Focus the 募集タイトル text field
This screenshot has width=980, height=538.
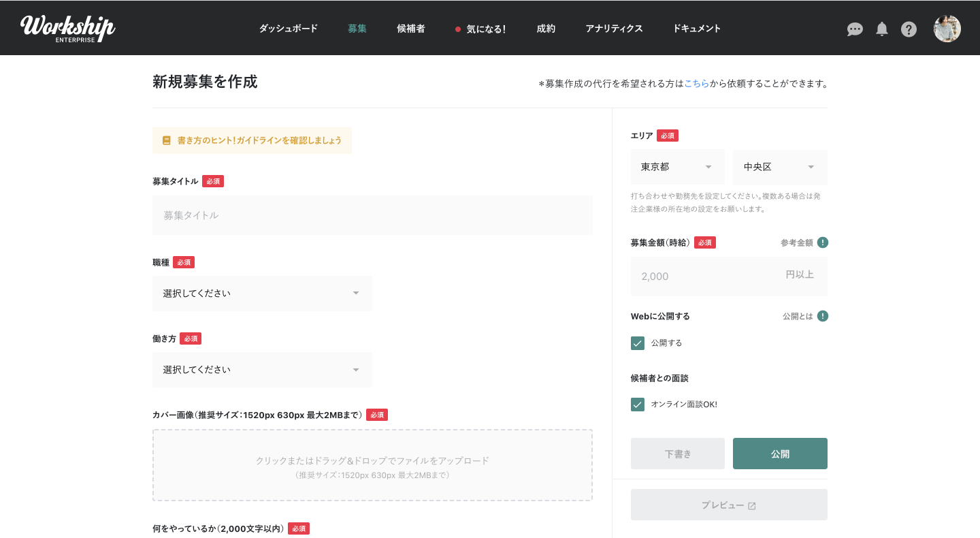tap(372, 215)
